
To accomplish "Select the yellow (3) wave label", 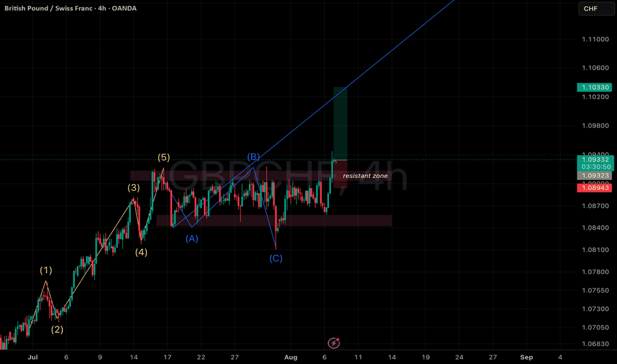I will [x=133, y=188].
